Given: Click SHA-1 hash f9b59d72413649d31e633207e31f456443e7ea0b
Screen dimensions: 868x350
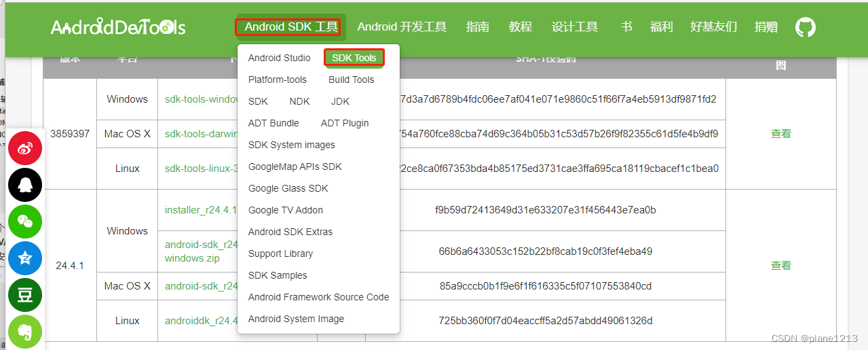Looking at the screenshot, I should [546, 210].
